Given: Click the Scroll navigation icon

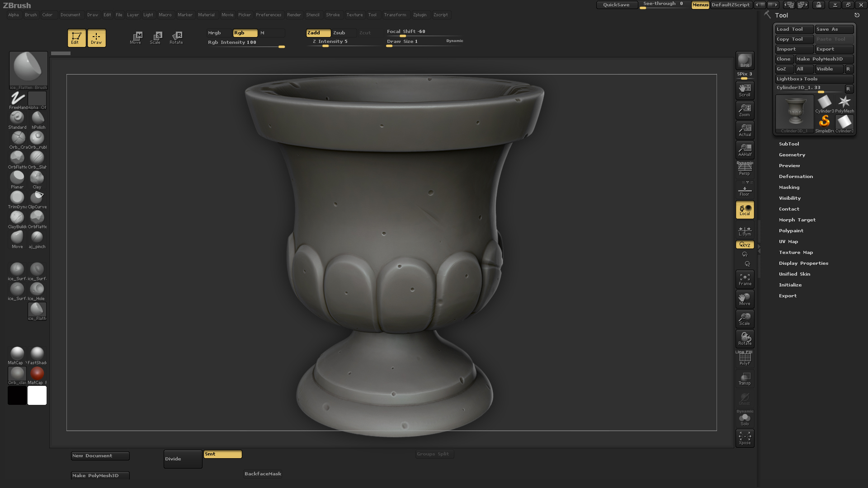Looking at the screenshot, I should pyautogui.click(x=745, y=89).
